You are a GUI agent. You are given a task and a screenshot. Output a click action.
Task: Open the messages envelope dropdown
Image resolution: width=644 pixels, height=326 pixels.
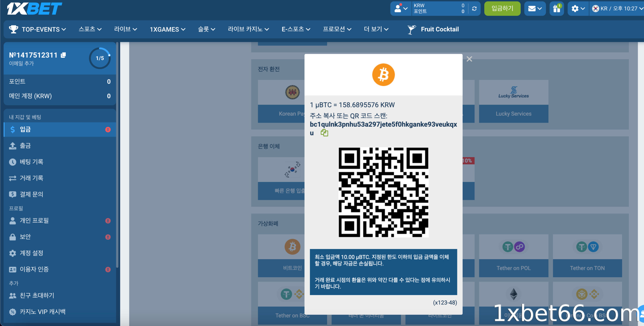[535, 9]
